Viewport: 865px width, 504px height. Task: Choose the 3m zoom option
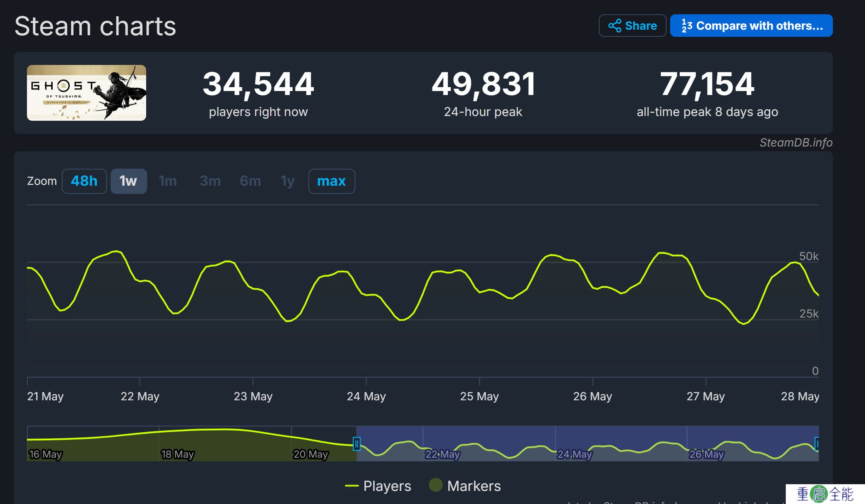pyautogui.click(x=210, y=181)
